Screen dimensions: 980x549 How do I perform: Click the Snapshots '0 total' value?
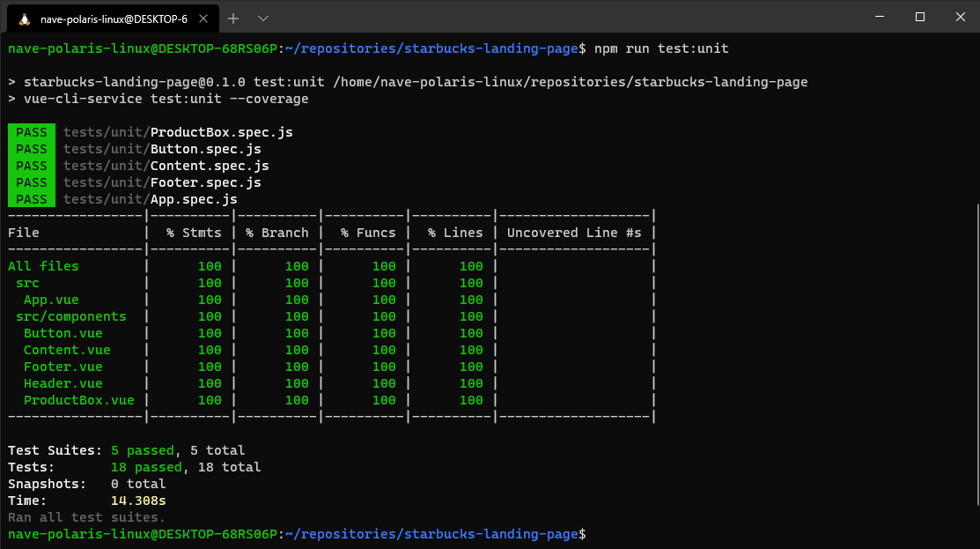click(x=138, y=484)
